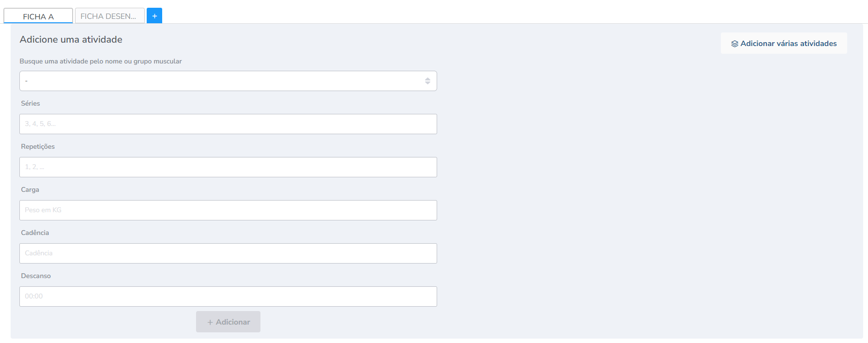Click the blue plus button to add a new ficha
Image resolution: width=868 pixels, height=343 pixels.
tap(154, 16)
